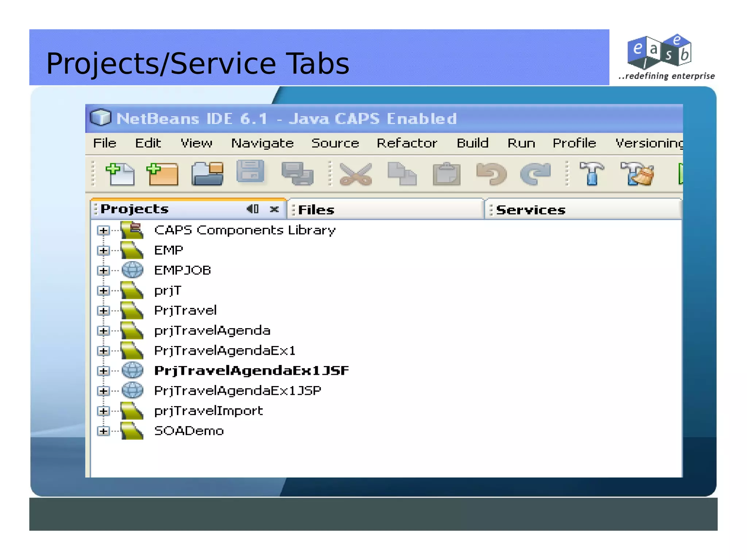Open the View menu

point(196,143)
